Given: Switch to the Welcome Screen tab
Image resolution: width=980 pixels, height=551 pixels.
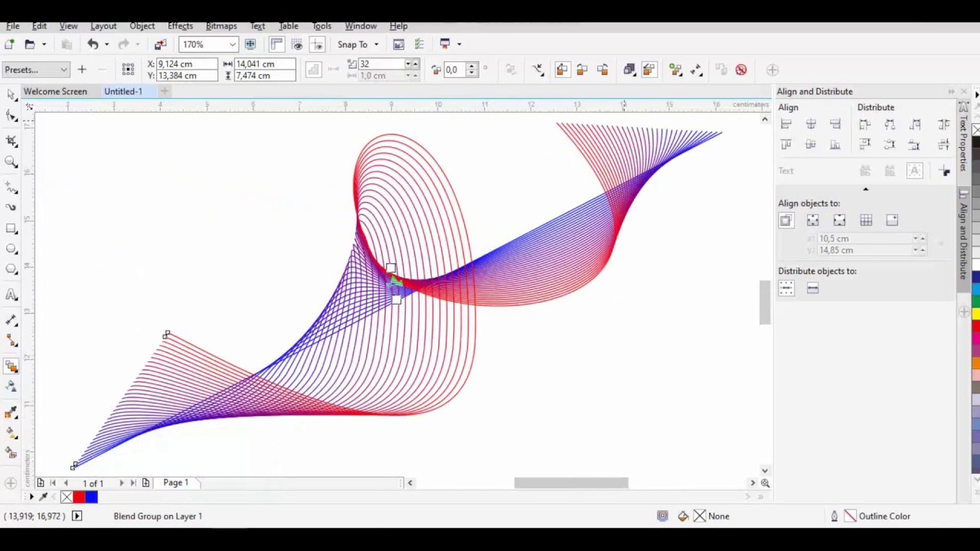Looking at the screenshot, I should point(55,91).
